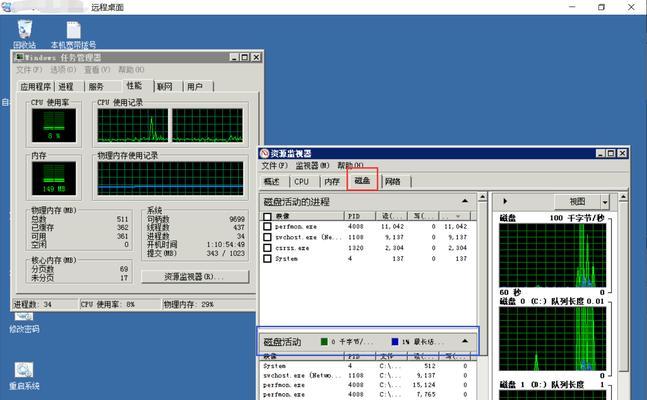Click the Resource Monitor title bar icon

pos(264,154)
